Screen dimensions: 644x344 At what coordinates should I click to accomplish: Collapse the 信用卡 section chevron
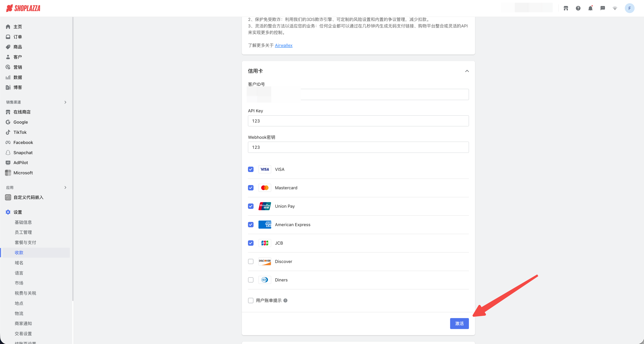[467, 71]
